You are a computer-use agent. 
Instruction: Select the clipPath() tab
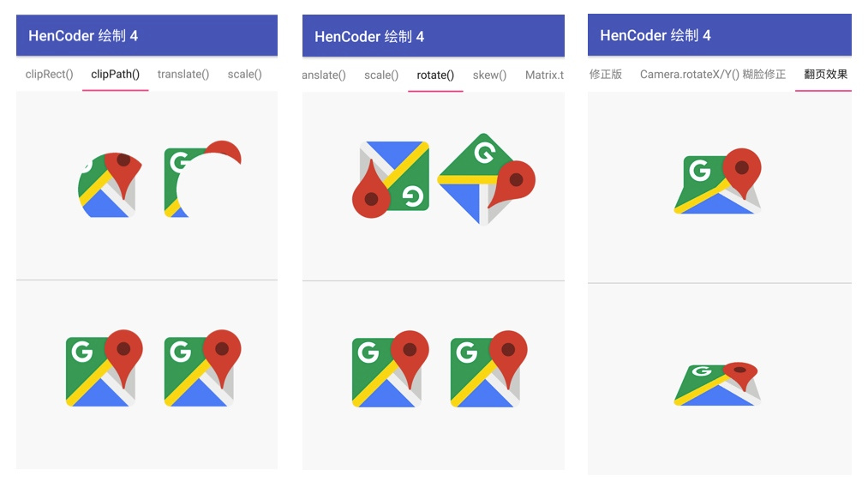pyautogui.click(x=116, y=74)
